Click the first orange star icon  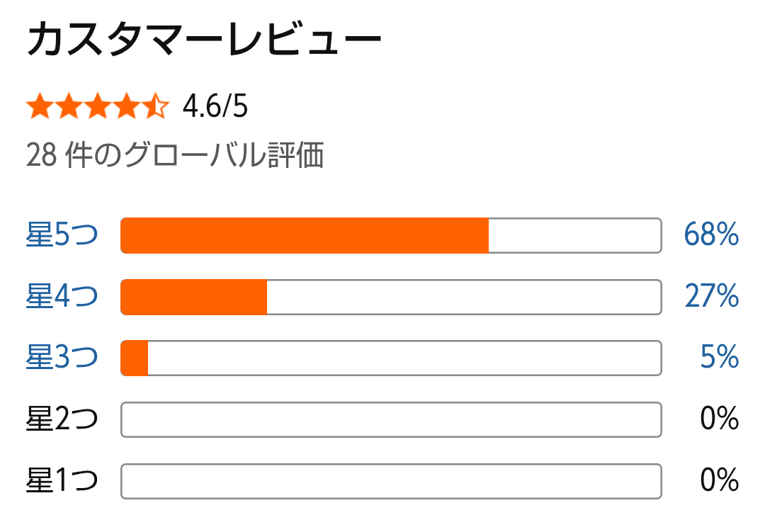pos(40,108)
